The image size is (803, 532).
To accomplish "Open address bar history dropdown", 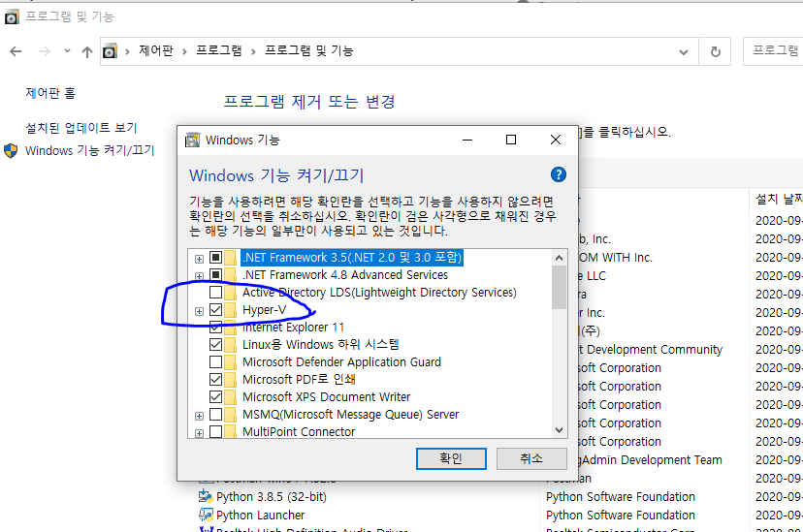I will click(684, 52).
